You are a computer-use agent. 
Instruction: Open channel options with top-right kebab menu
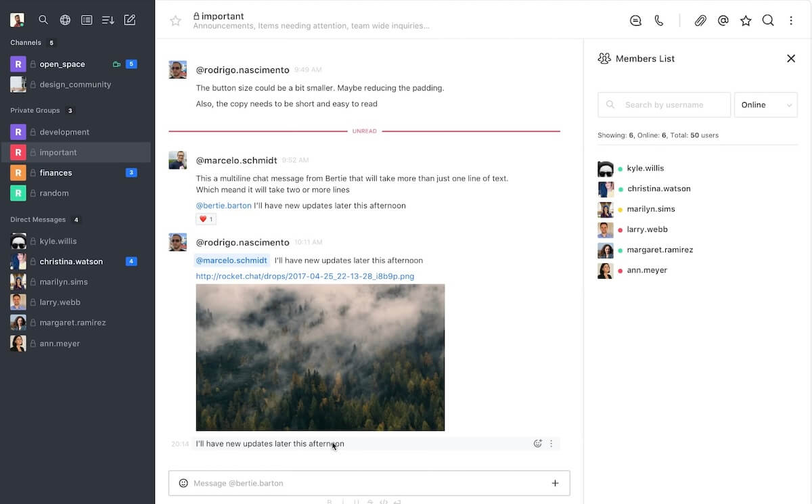coord(790,20)
